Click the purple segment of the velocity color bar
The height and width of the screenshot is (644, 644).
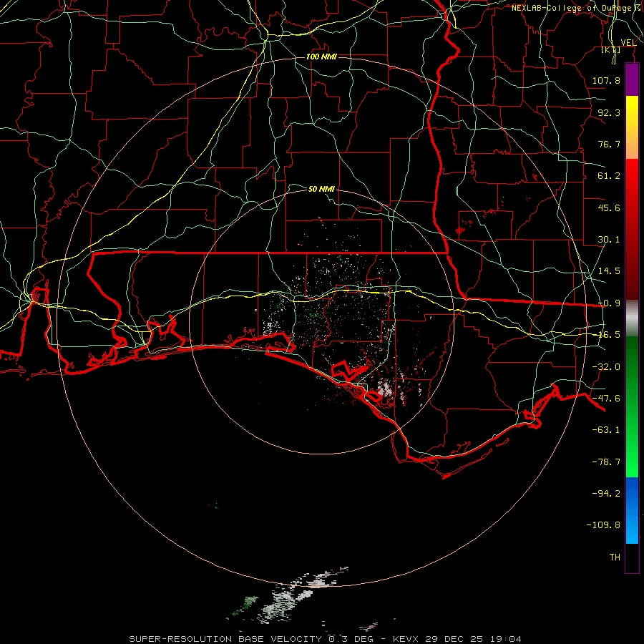pyautogui.click(x=632, y=80)
